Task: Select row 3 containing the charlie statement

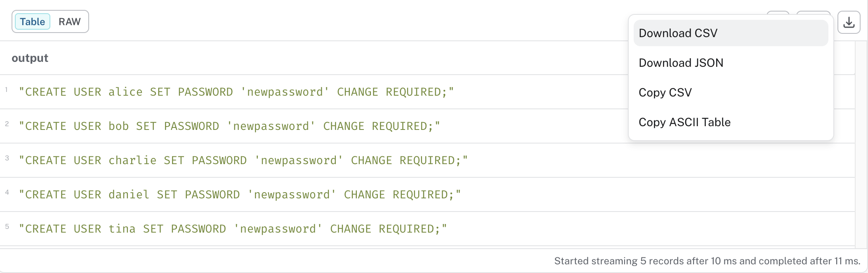Action: coord(243,160)
